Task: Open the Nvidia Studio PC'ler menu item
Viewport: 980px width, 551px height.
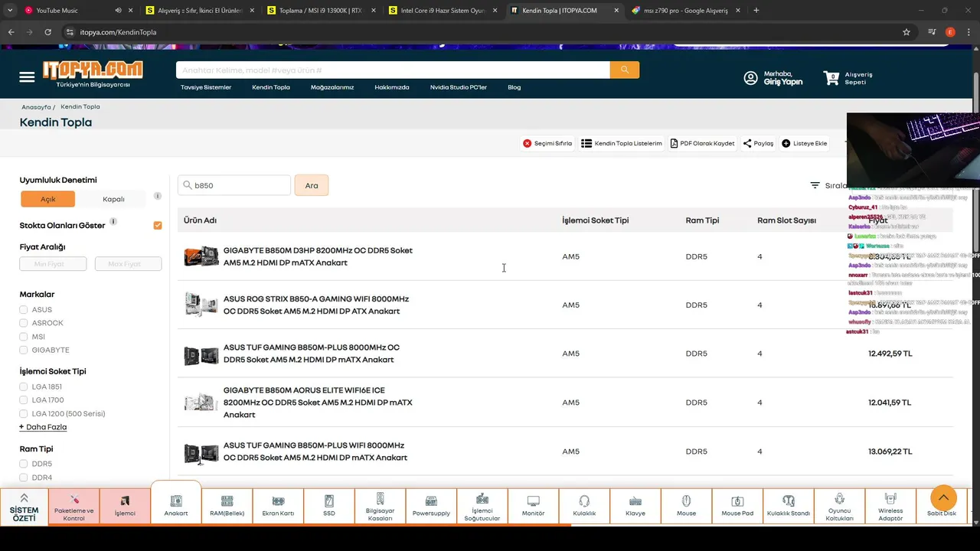Action: pyautogui.click(x=459, y=87)
